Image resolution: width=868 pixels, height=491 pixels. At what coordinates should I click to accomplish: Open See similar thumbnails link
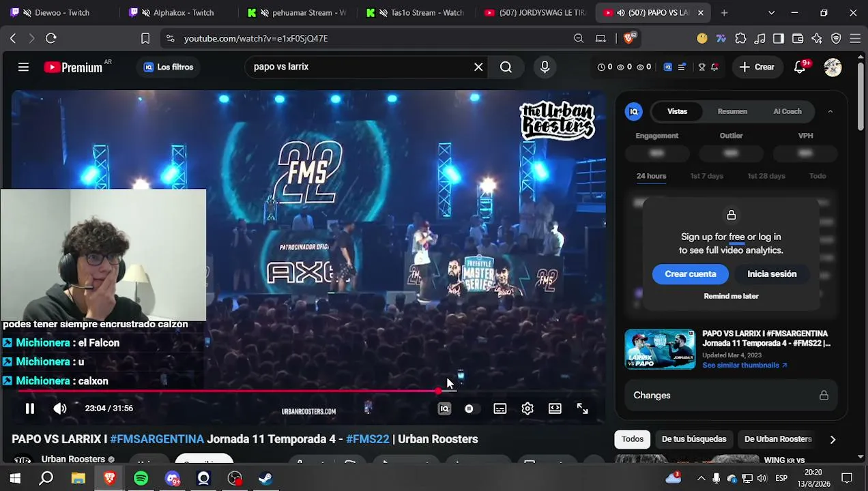[744, 365]
